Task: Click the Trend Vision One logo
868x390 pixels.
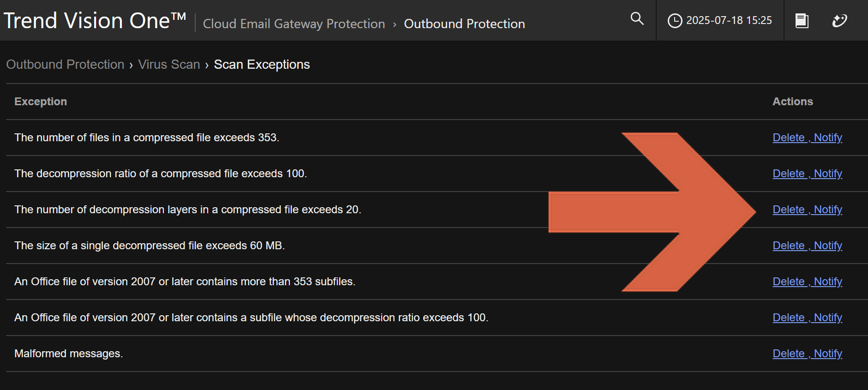Action: [95, 21]
